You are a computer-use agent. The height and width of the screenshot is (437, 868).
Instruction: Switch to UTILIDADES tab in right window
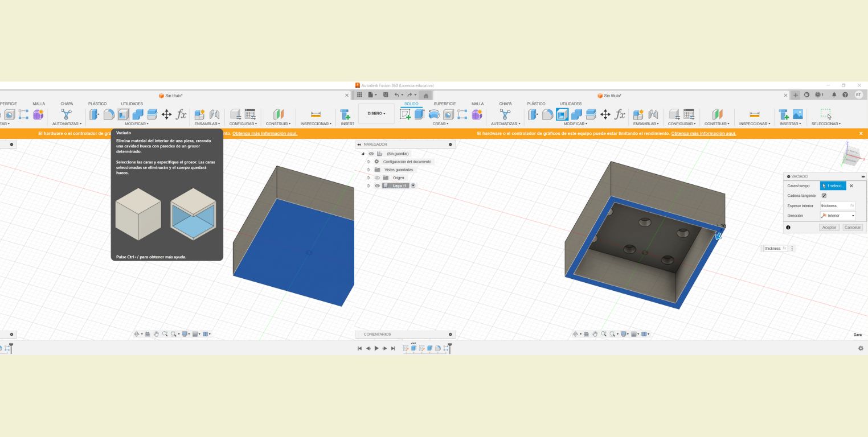coord(571,104)
